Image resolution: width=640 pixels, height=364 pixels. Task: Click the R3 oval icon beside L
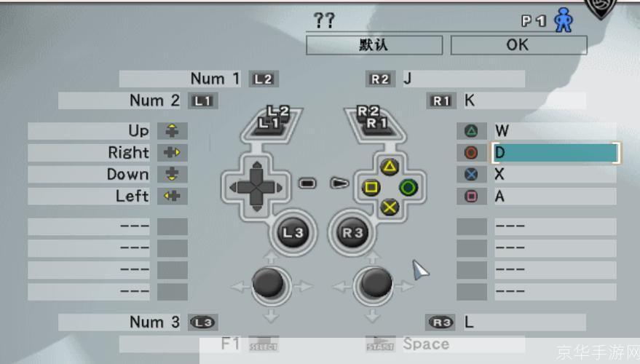click(x=441, y=323)
